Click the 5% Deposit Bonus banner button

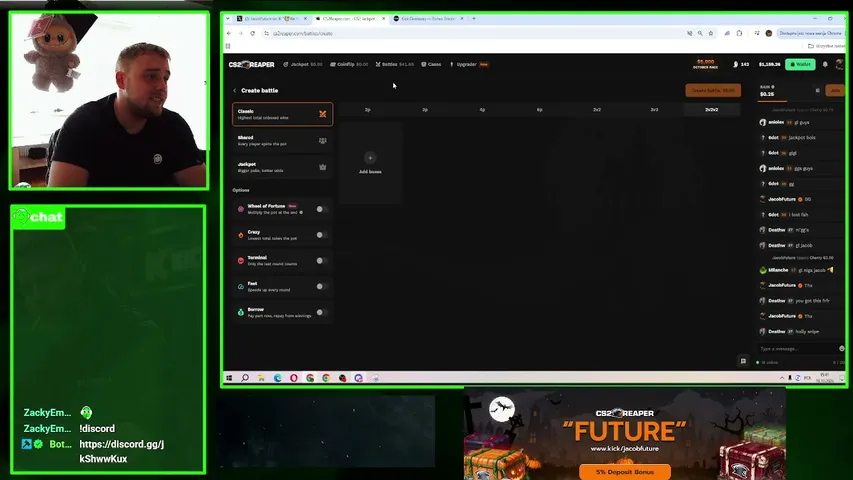click(625, 471)
